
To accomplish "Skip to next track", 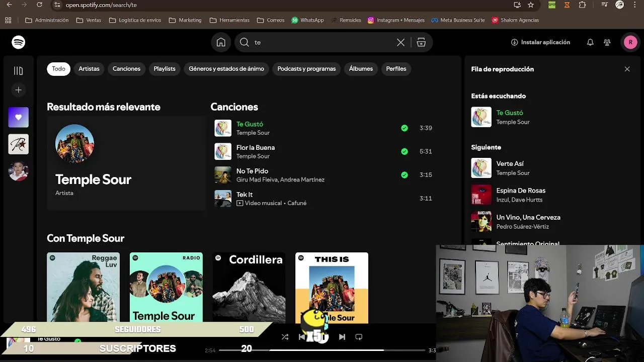I will click(342, 337).
